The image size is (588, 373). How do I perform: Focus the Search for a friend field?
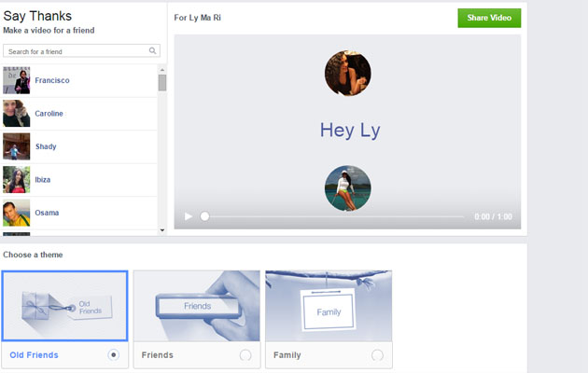point(81,51)
